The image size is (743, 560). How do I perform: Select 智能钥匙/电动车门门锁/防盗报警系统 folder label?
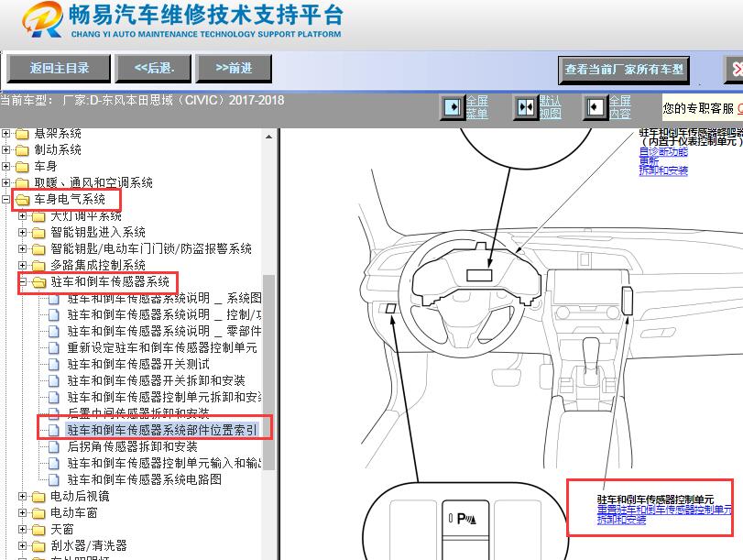[151, 249]
